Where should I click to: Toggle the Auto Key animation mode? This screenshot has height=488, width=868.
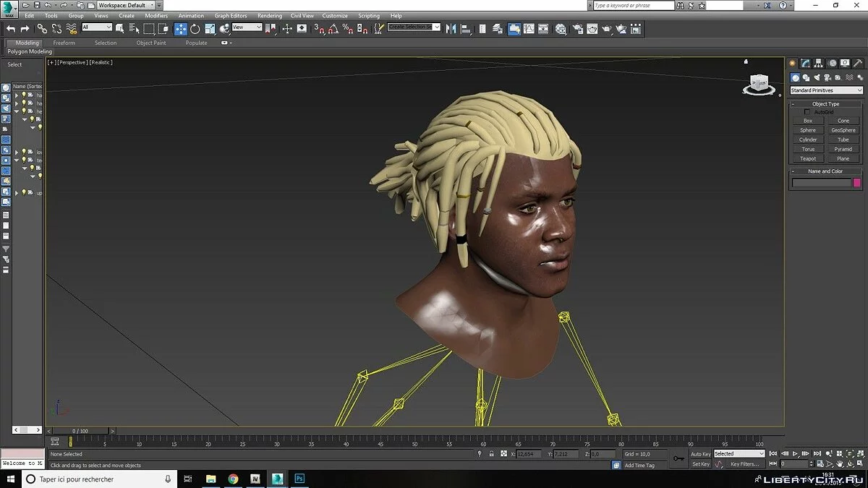[700, 454]
